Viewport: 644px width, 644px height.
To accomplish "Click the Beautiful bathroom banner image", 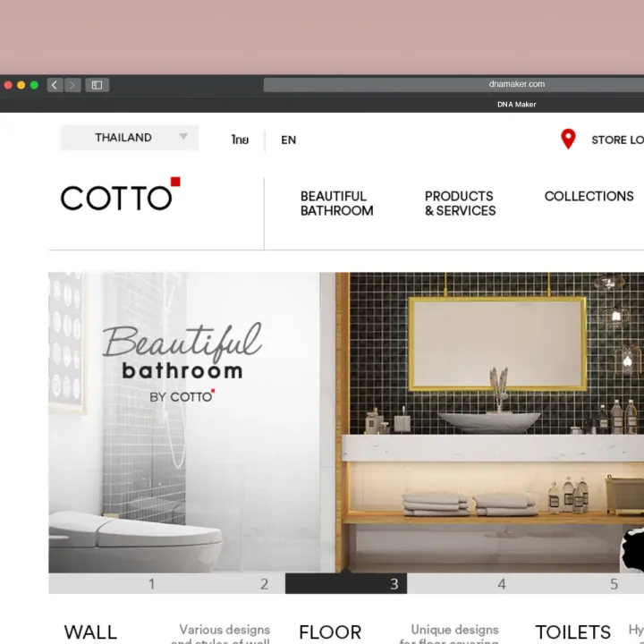I will (x=346, y=422).
